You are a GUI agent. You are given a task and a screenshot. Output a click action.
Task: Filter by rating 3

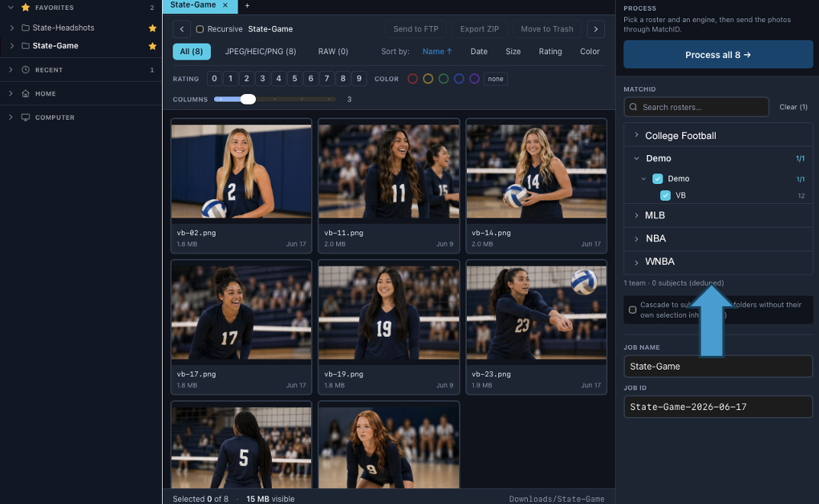click(262, 79)
